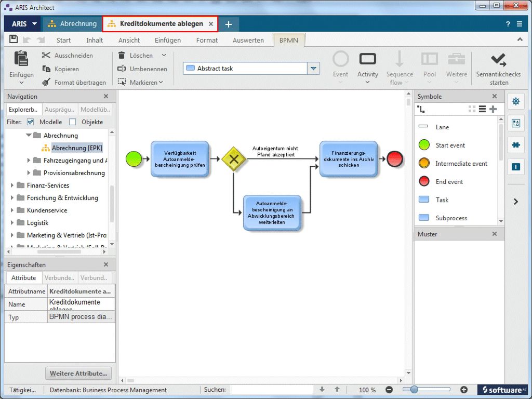The height and width of the screenshot is (399, 532).
Task: Click the Weitere Attribute button
Action: point(78,373)
